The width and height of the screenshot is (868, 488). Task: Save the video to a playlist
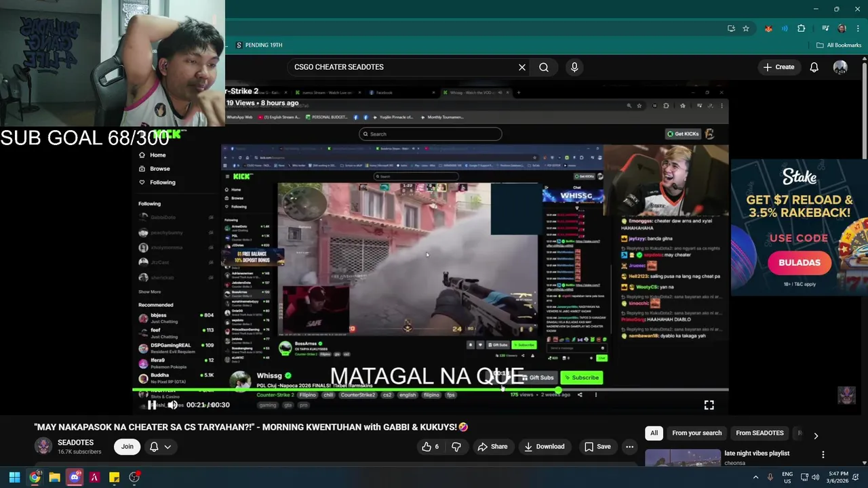click(x=597, y=447)
